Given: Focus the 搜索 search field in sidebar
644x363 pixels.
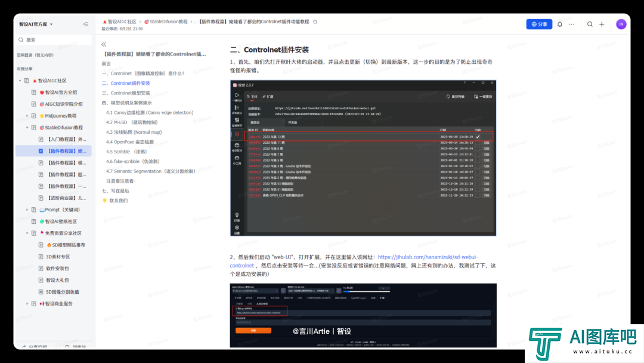Looking at the screenshot, I should pyautogui.click(x=54, y=40).
